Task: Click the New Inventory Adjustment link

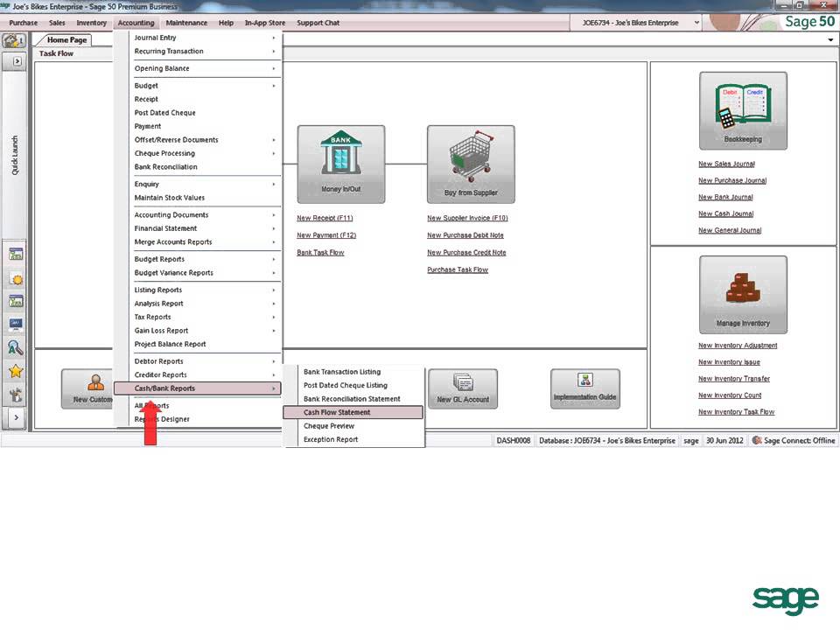Action: [738, 346]
